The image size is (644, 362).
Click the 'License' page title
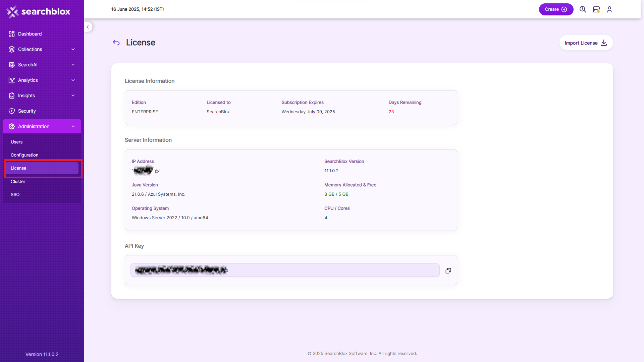(141, 43)
